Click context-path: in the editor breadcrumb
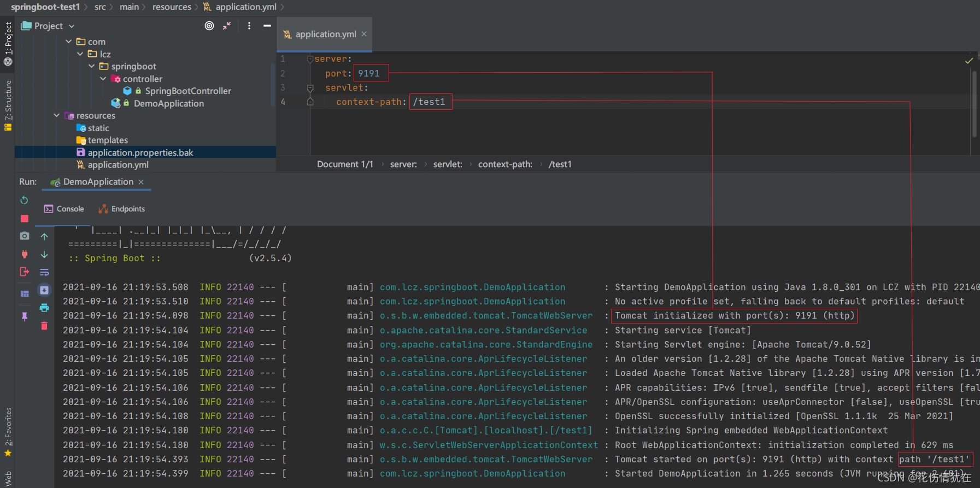 click(505, 164)
